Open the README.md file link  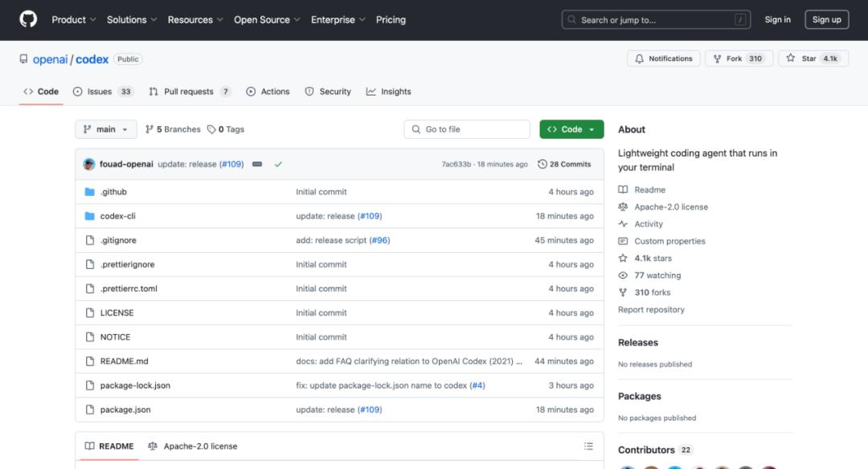[124, 361]
